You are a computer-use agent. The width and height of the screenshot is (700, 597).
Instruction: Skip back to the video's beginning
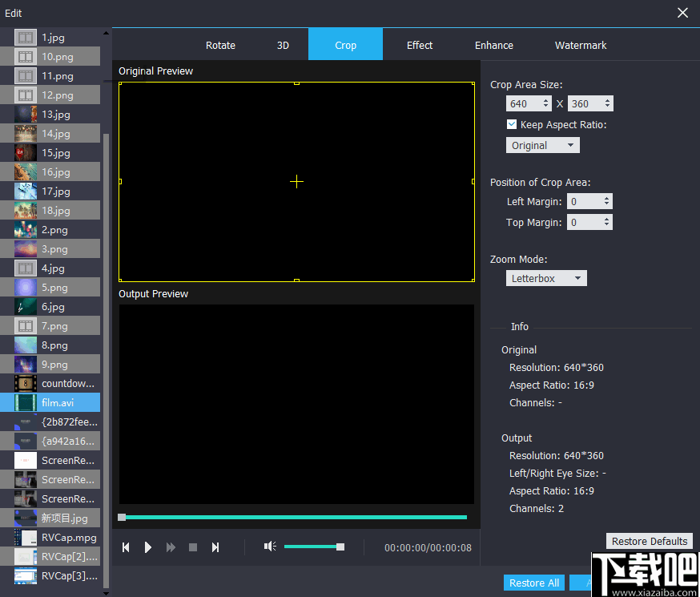click(126, 547)
